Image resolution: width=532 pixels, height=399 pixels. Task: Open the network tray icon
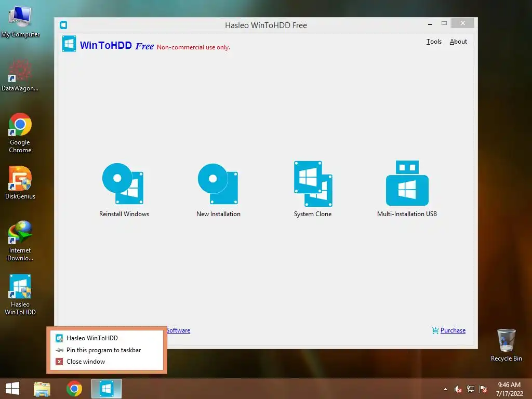coord(471,389)
